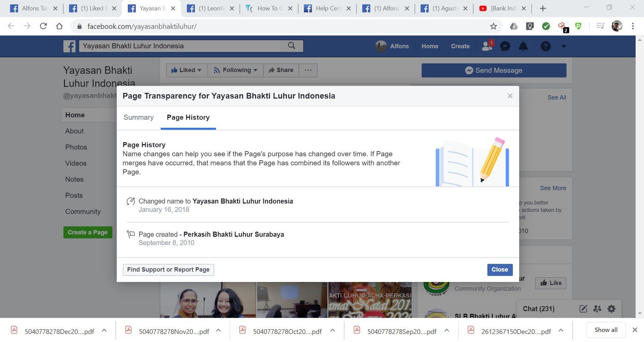Switch to YouTube [Bank Ind tab
Viewport: 644px width, 342px height.
pyautogui.click(x=502, y=9)
